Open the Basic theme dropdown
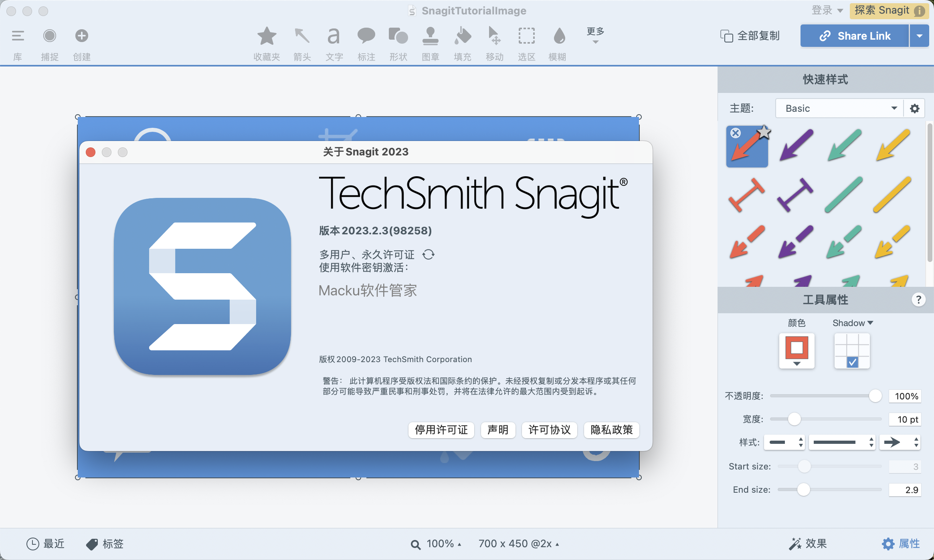Screen dimensions: 934x560 (x=839, y=109)
